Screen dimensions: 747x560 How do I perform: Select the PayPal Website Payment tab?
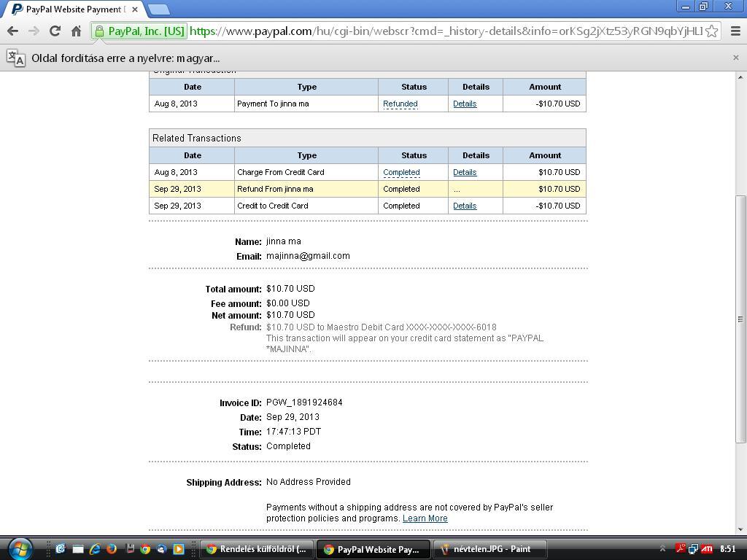(75, 9)
